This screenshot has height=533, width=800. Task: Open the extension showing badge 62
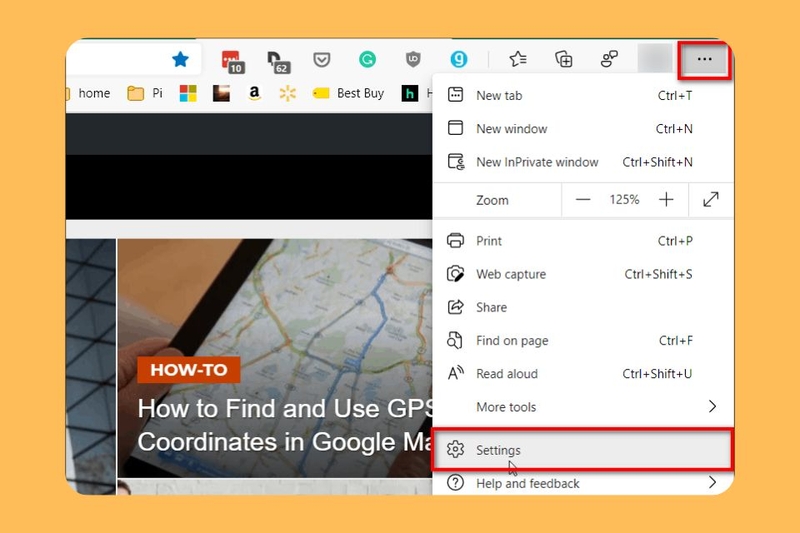pos(279,62)
